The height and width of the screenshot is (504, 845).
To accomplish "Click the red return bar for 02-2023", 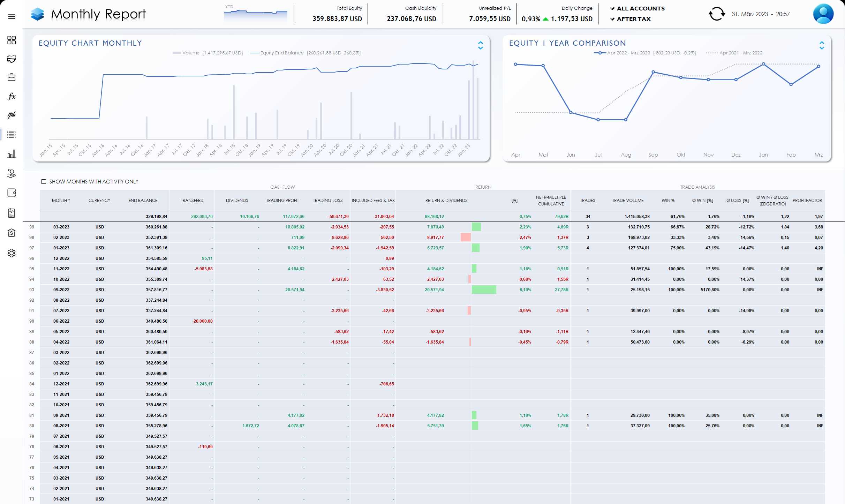I will [x=466, y=237].
